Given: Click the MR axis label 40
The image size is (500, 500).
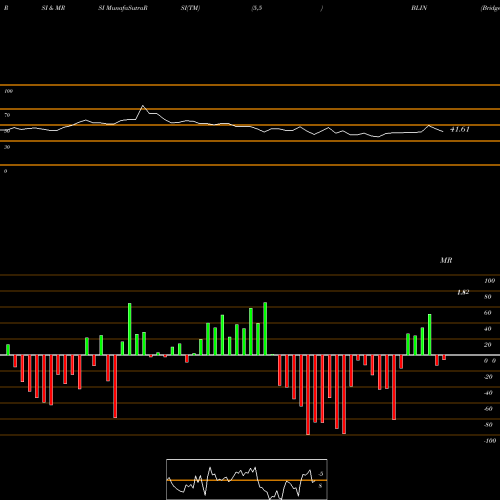Looking at the screenshot, I should [x=487, y=329].
